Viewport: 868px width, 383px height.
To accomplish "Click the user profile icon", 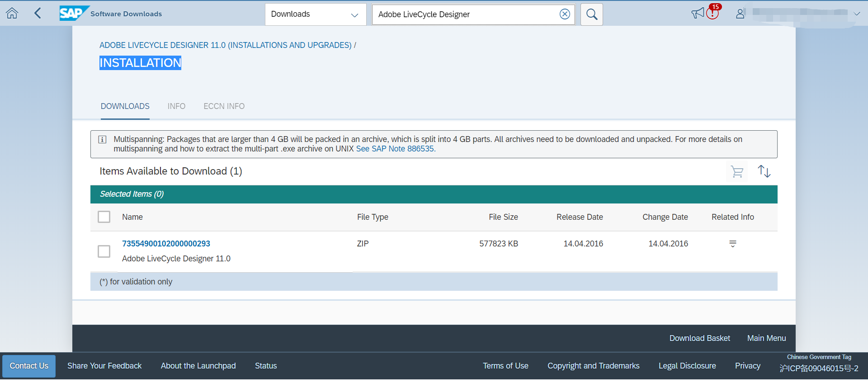I will tap(740, 14).
